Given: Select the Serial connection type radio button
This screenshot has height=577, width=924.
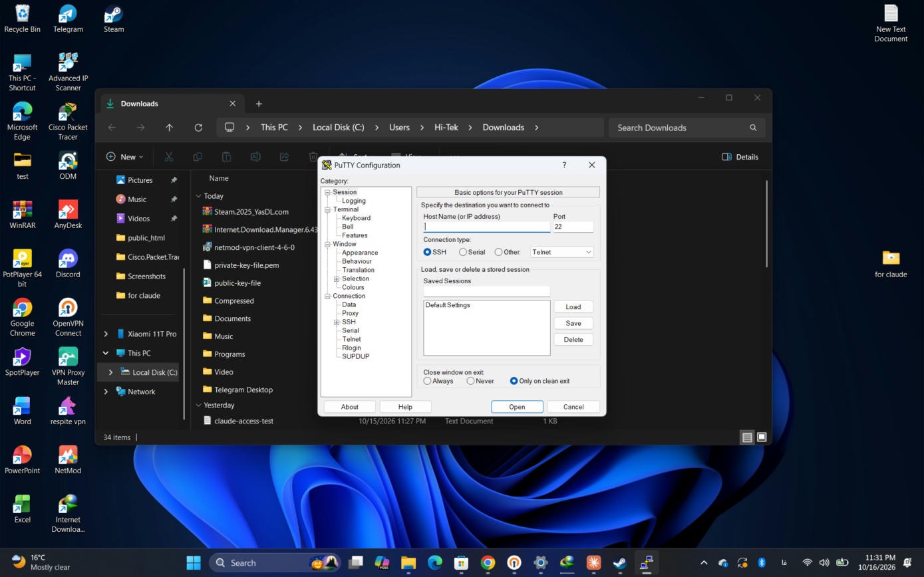Looking at the screenshot, I should (463, 252).
